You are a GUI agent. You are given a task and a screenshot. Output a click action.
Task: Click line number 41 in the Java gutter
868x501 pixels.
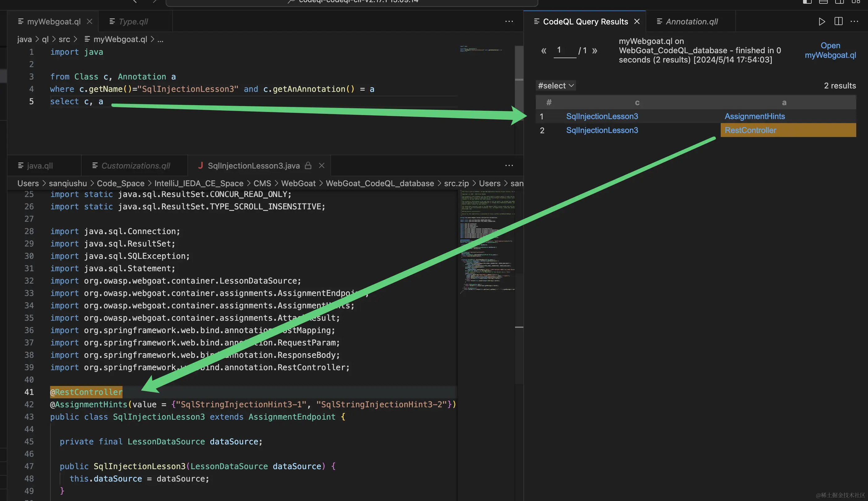coord(29,392)
